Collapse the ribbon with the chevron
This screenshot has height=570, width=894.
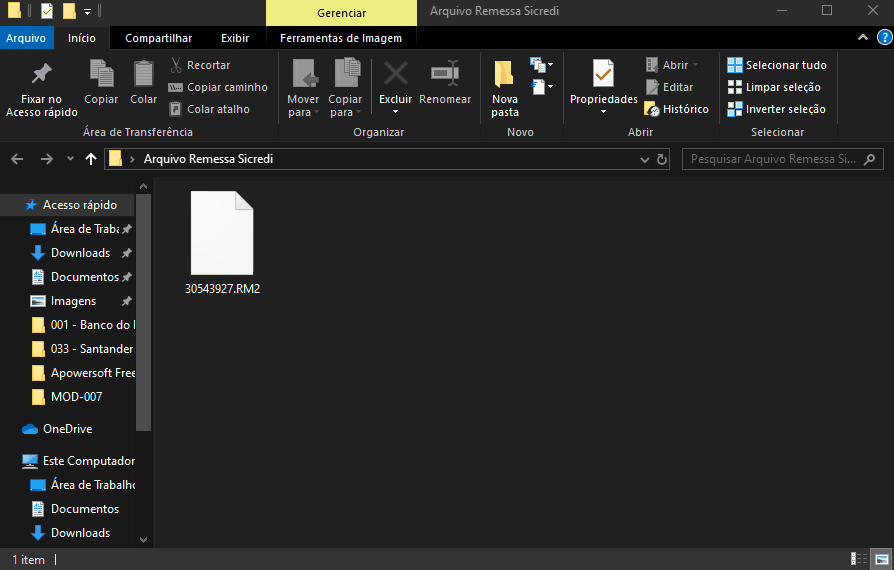click(863, 38)
